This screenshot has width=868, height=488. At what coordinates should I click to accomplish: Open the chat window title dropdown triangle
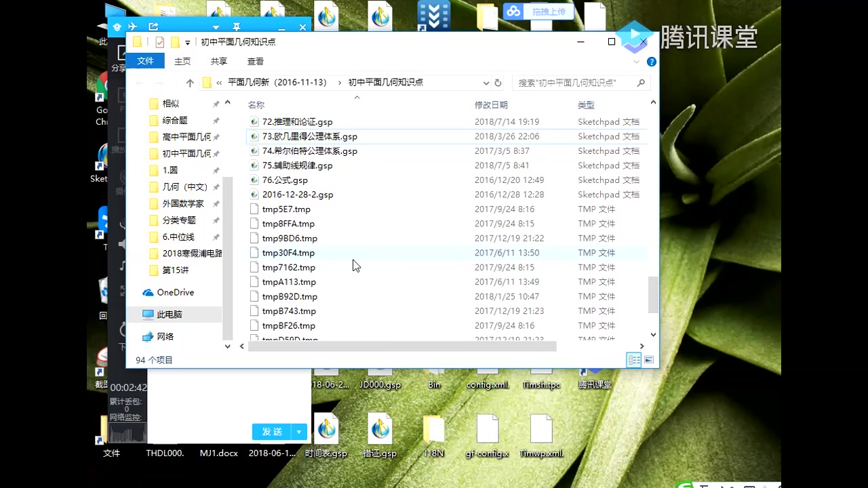tap(216, 28)
